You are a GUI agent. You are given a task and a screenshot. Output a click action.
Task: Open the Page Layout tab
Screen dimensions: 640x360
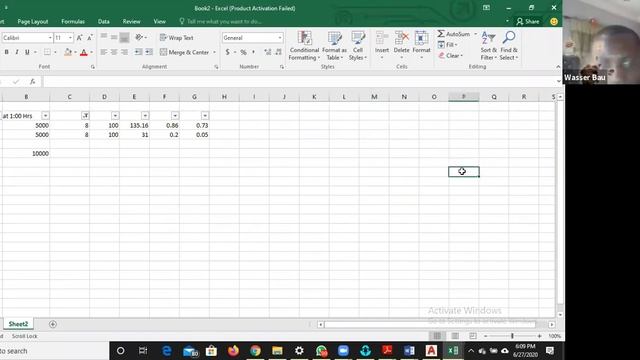tap(33, 21)
